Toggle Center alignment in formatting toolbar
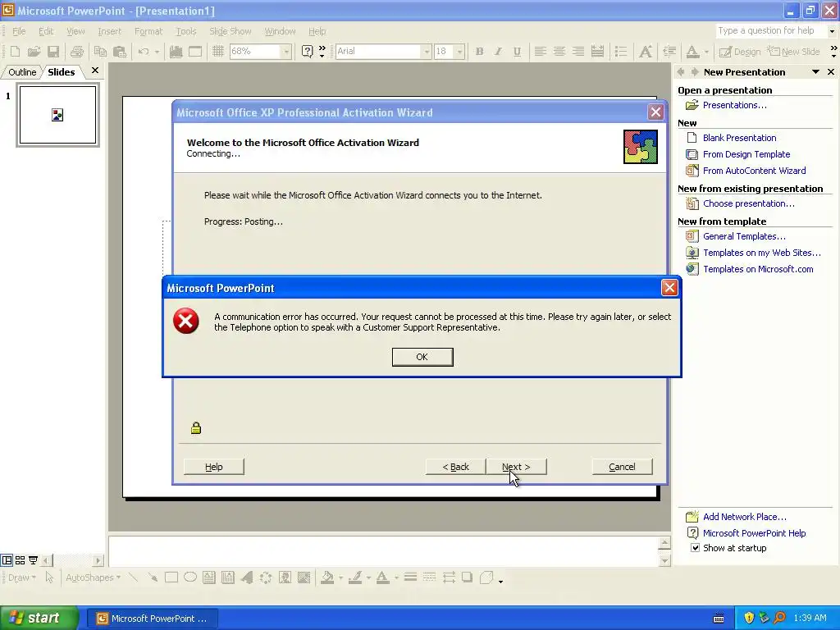The image size is (840, 630). [x=559, y=52]
